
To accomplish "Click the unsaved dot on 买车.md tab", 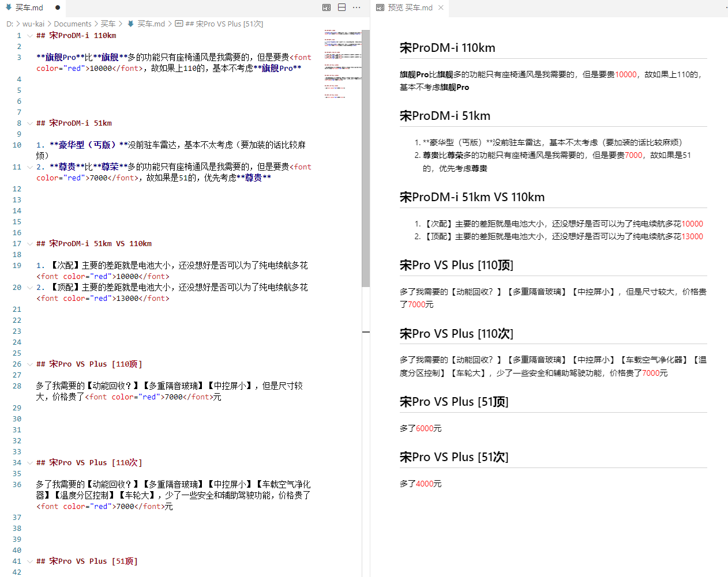I will (58, 7).
